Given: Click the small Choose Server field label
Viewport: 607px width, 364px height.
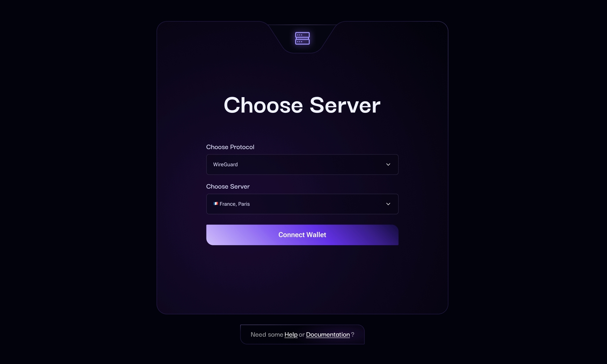Looking at the screenshot, I should pos(228,187).
